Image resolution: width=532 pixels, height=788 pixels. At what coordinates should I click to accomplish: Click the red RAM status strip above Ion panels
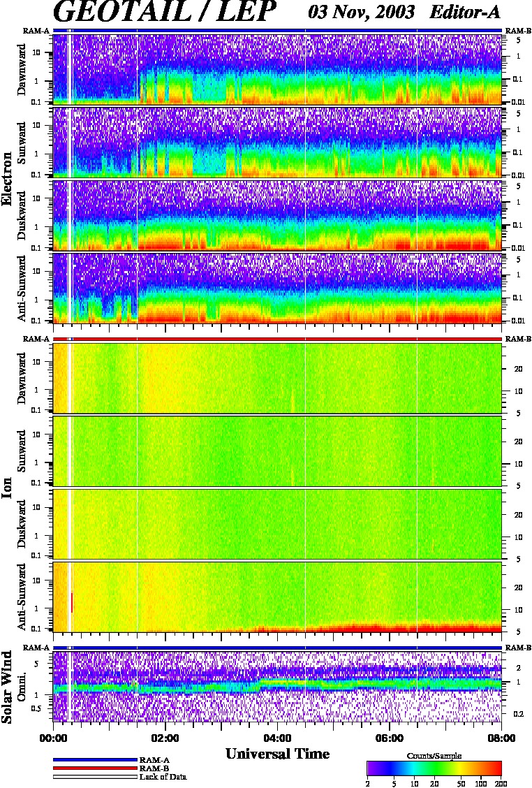[x=277, y=340]
